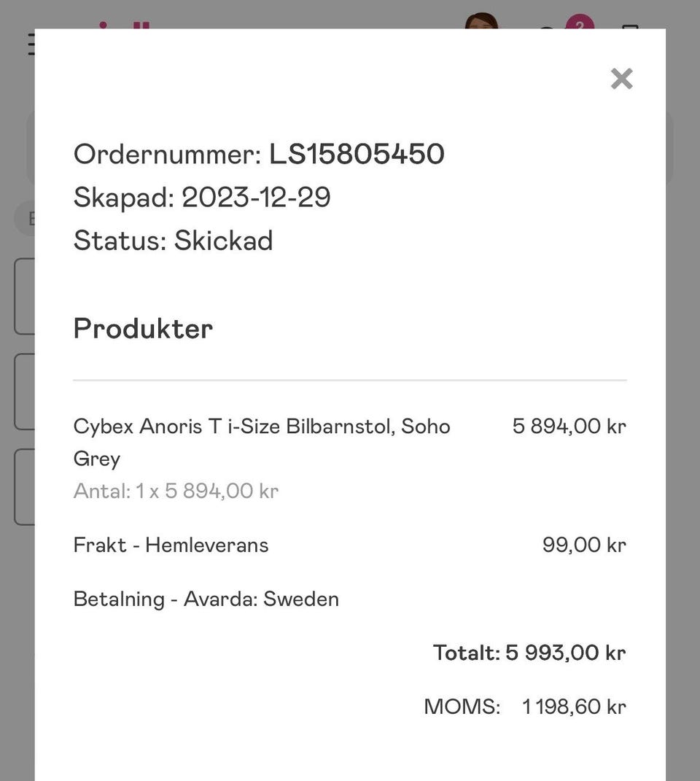The width and height of the screenshot is (700, 781).
Task: Click the product price 5 894,00 kr
Action: pos(569,426)
